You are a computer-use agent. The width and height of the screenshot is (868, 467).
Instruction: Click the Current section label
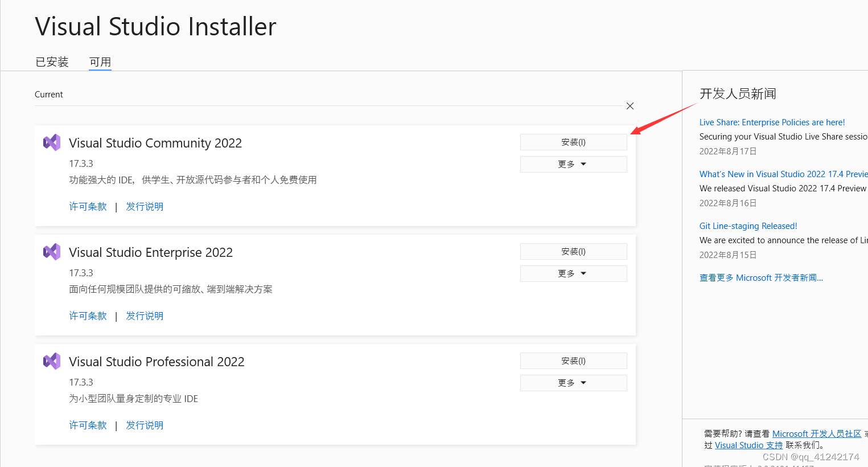click(x=49, y=95)
